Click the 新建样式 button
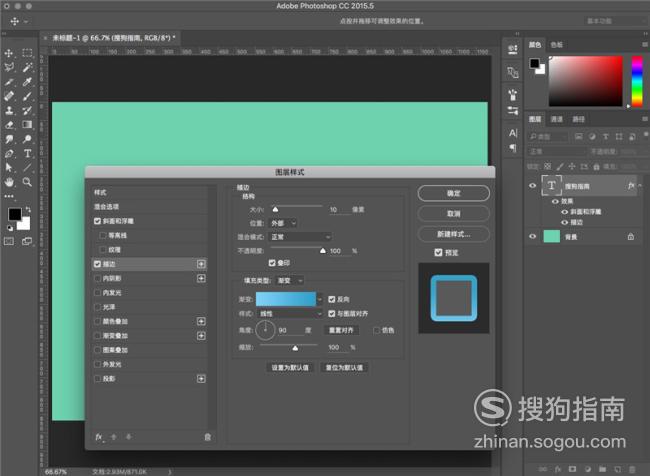Screen dimensions: 650x476 (x=454, y=234)
